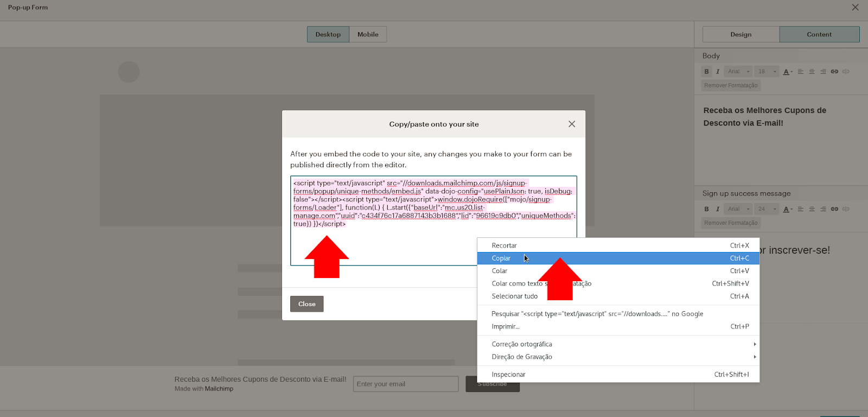Align right in Body toolbar
This screenshot has width=868, height=417.
point(823,72)
